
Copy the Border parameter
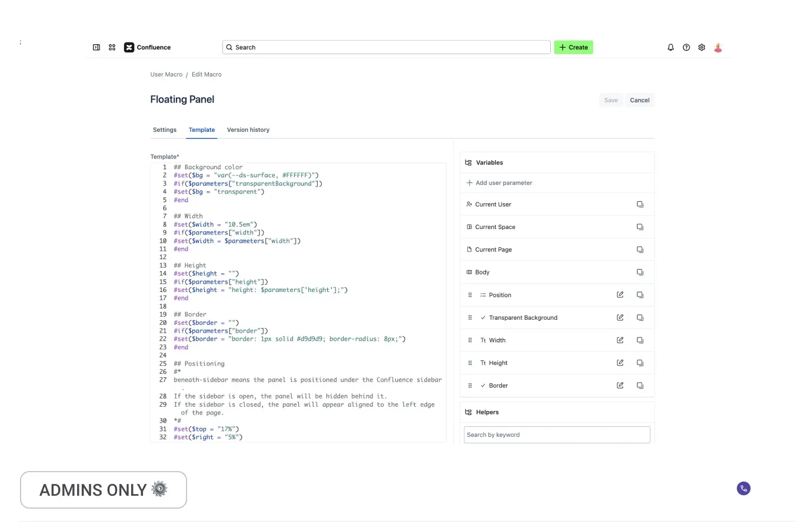click(640, 386)
